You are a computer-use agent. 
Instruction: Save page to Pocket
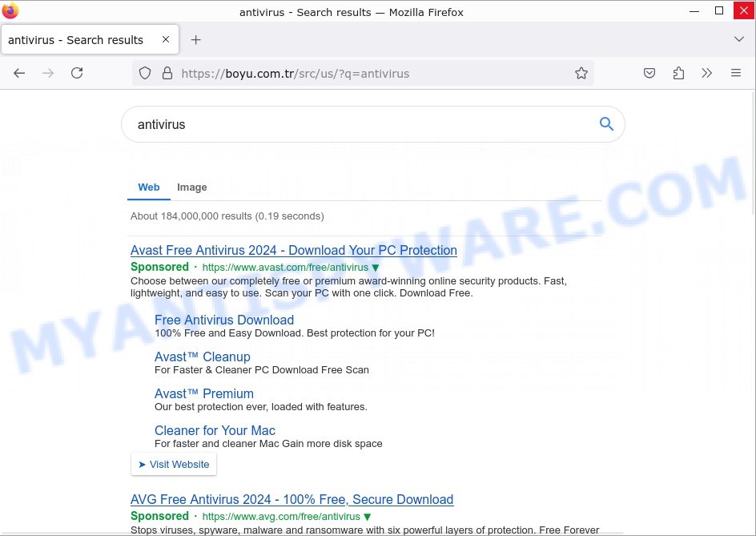649,74
